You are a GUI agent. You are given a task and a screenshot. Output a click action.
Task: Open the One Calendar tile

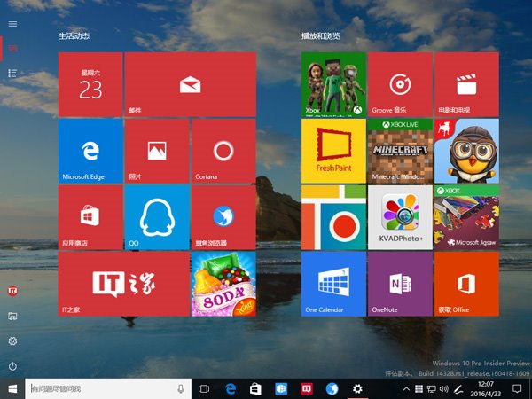[333, 284]
